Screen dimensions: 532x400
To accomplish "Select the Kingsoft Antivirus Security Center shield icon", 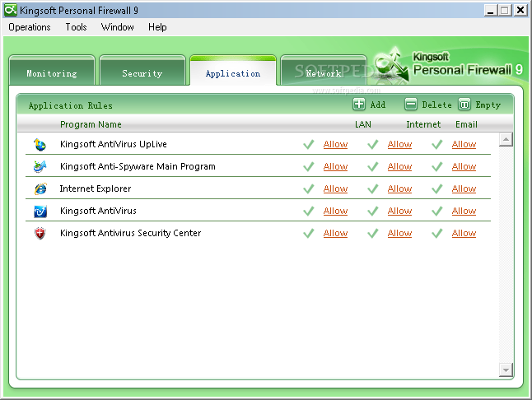I will [x=40, y=233].
